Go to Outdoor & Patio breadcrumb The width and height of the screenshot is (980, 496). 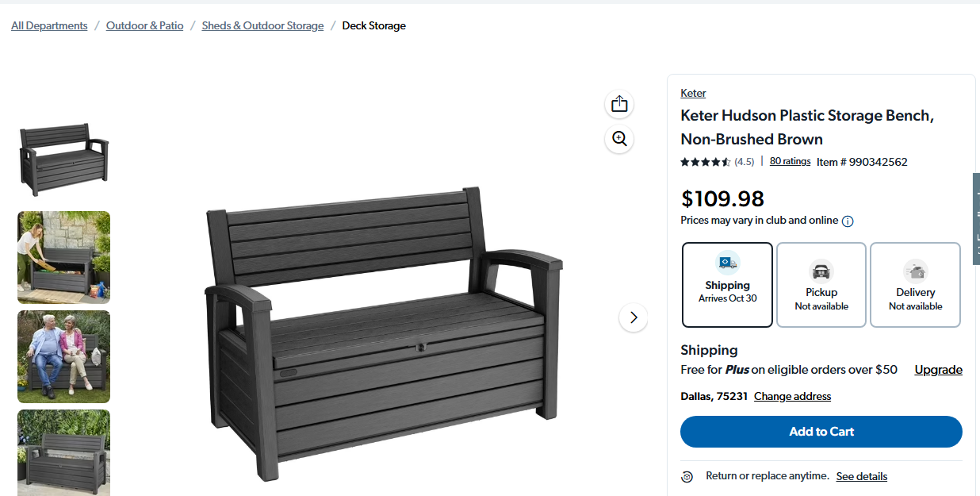[144, 26]
